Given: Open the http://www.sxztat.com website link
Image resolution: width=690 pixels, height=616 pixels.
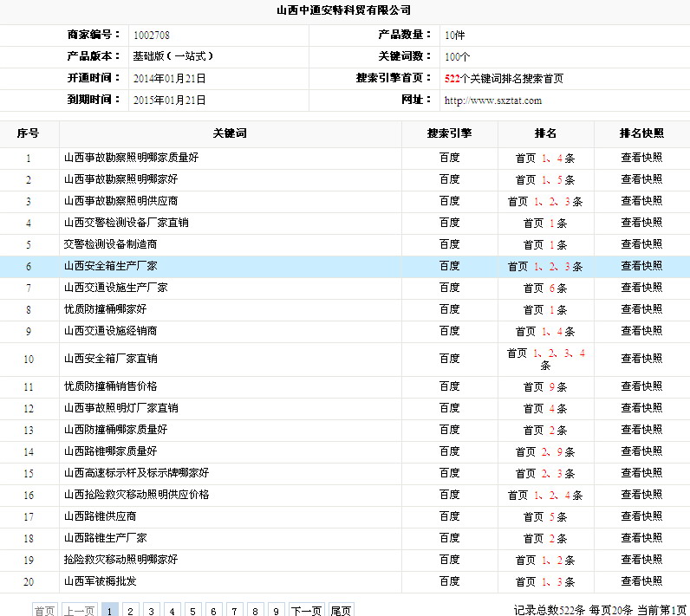Looking at the screenshot, I should (493, 101).
